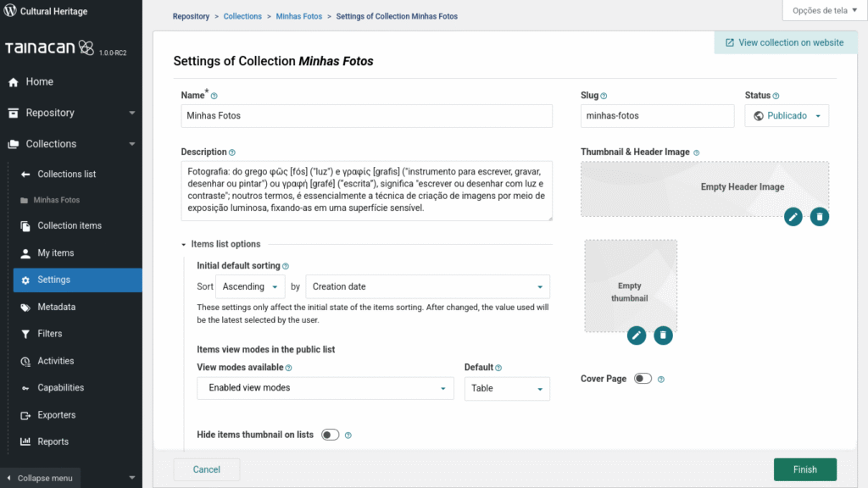Click the WordPress logo icon
This screenshot has width=868, height=488.
pos(10,12)
